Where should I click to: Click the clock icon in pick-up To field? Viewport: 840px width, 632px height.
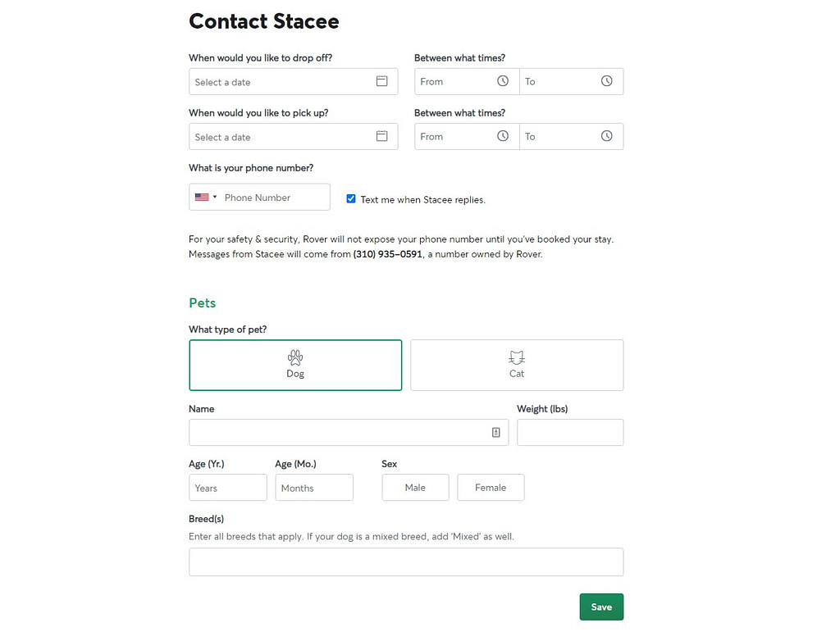pos(606,136)
